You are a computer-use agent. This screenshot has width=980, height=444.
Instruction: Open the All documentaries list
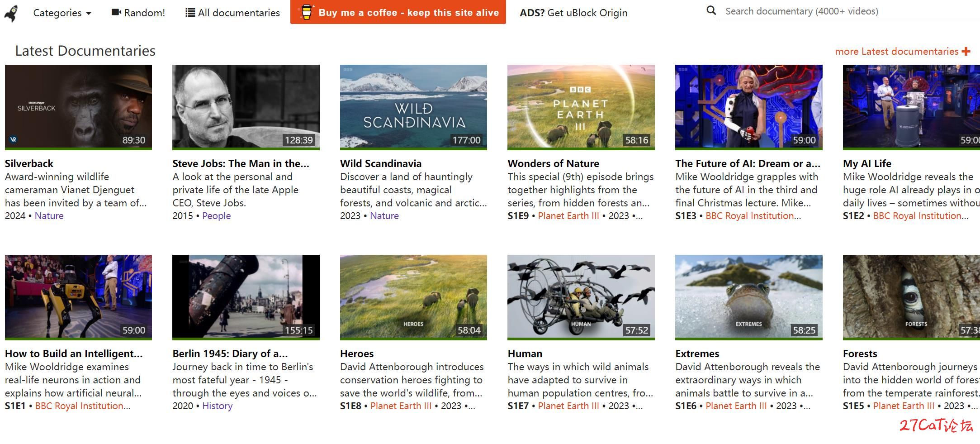click(232, 13)
